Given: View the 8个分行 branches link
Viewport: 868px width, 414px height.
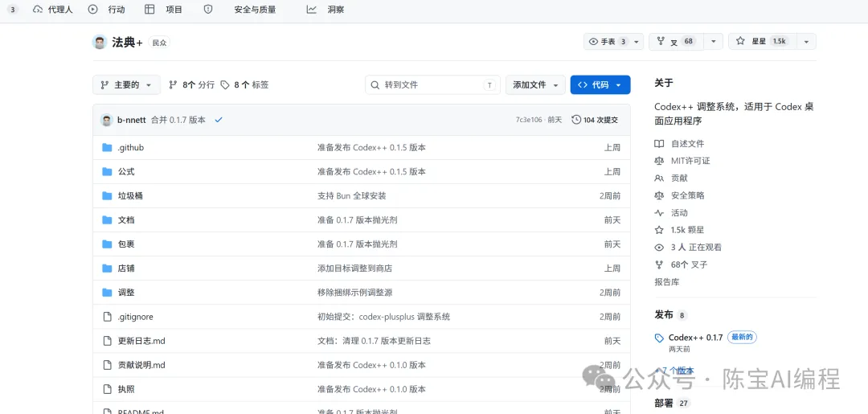Looking at the screenshot, I should pyautogui.click(x=191, y=84).
